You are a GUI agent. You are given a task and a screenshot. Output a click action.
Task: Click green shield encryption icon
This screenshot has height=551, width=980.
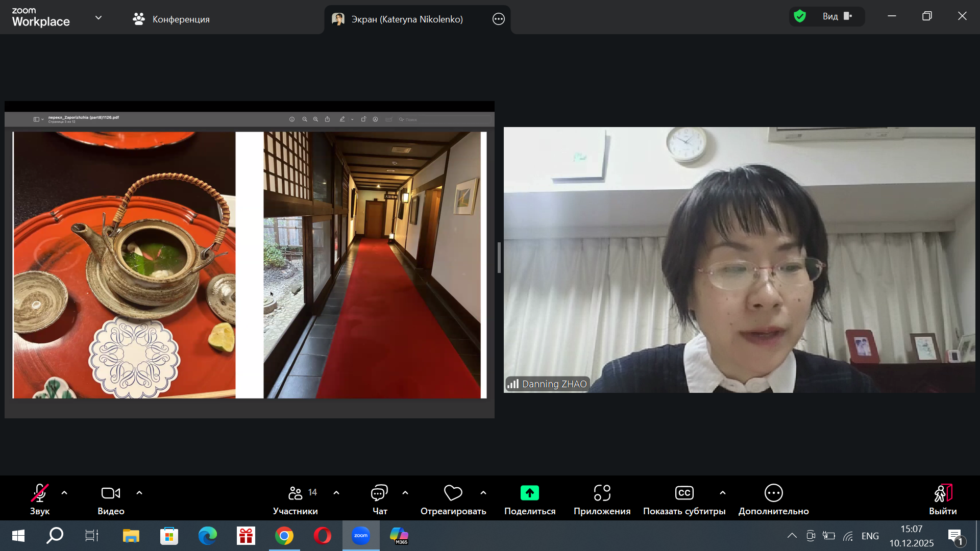[800, 16]
